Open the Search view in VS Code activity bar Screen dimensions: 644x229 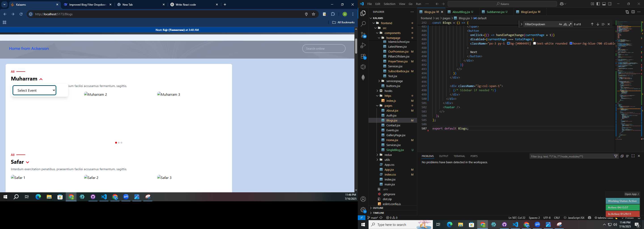[x=363, y=24]
